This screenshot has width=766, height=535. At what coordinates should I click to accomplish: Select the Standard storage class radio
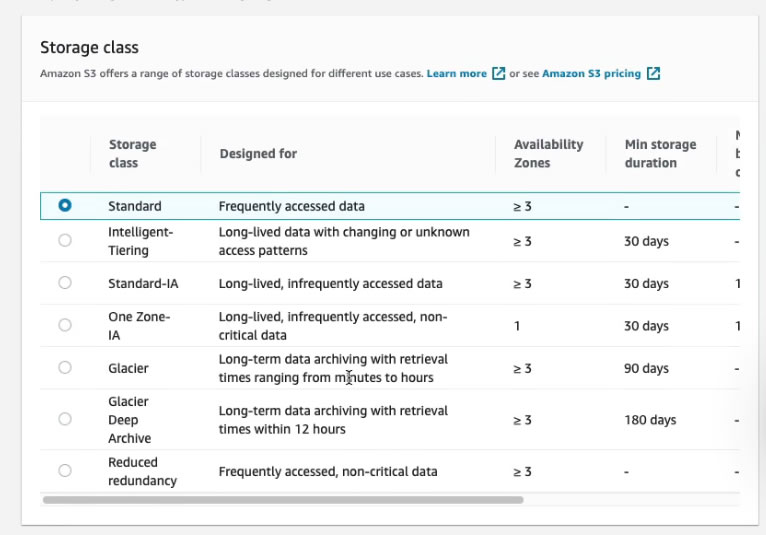[x=65, y=206]
